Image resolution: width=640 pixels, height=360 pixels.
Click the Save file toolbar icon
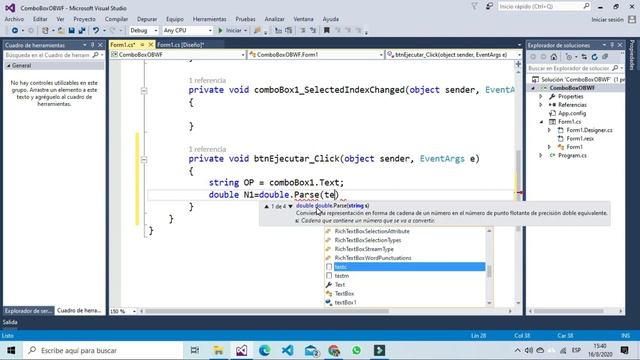pyautogui.click(x=71, y=31)
